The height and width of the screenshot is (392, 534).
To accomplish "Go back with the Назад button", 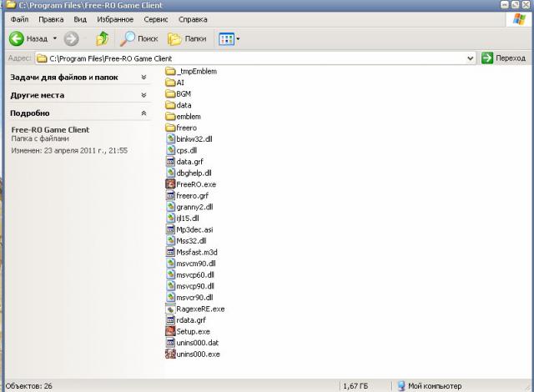I will (x=28, y=39).
